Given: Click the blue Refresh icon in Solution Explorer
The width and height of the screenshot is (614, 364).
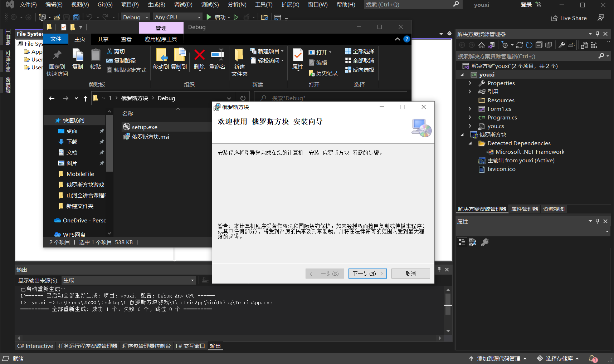Looking at the screenshot, I should point(529,45).
